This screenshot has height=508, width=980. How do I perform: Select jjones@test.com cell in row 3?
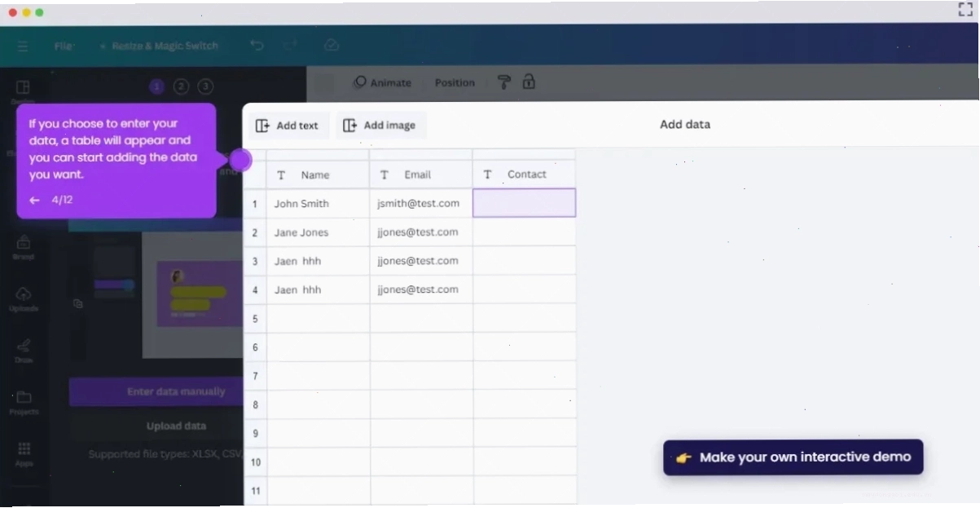pos(421,261)
